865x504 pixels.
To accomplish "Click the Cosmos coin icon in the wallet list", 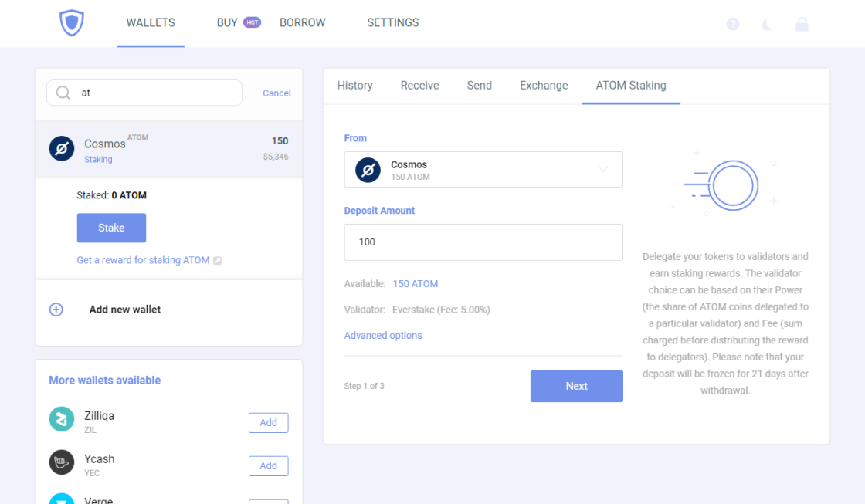I will click(x=62, y=148).
